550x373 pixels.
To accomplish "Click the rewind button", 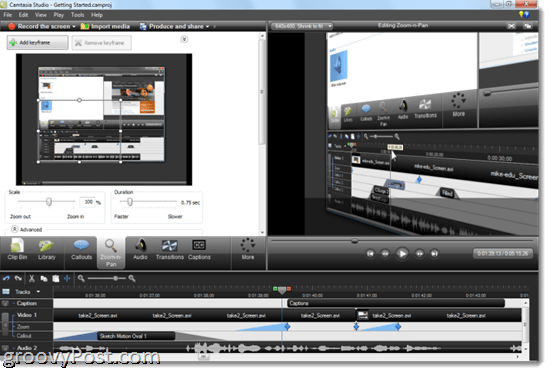I will coord(385,253).
